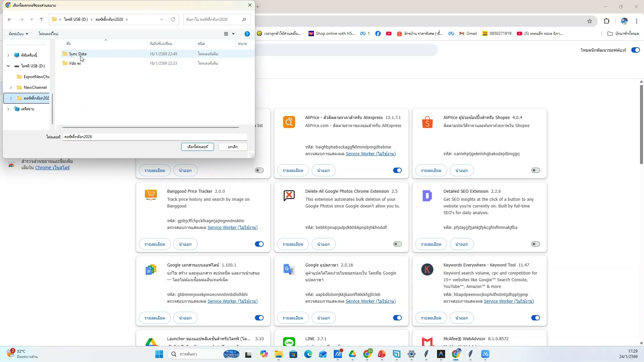This screenshot has width=644, height=362.
Task: Click the refresh icon in address bar
Action: pyautogui.click(x=173, y=19)
